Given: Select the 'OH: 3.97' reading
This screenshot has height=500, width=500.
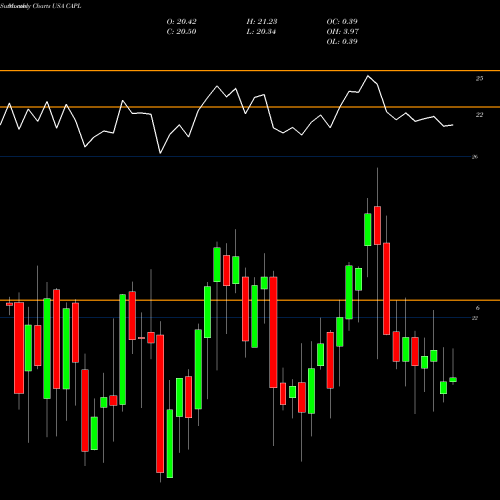Looking at the screenshot, I should 342,32.
